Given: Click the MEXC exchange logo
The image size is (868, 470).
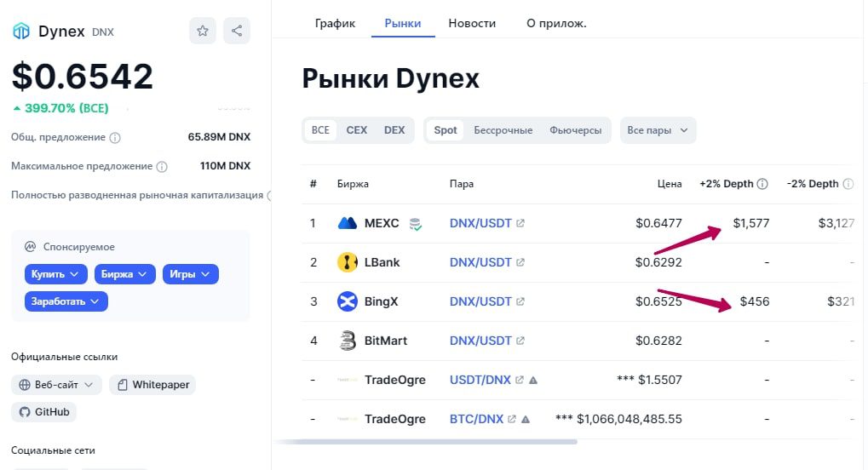Looking at the screenshot, I should coord(347,223).
